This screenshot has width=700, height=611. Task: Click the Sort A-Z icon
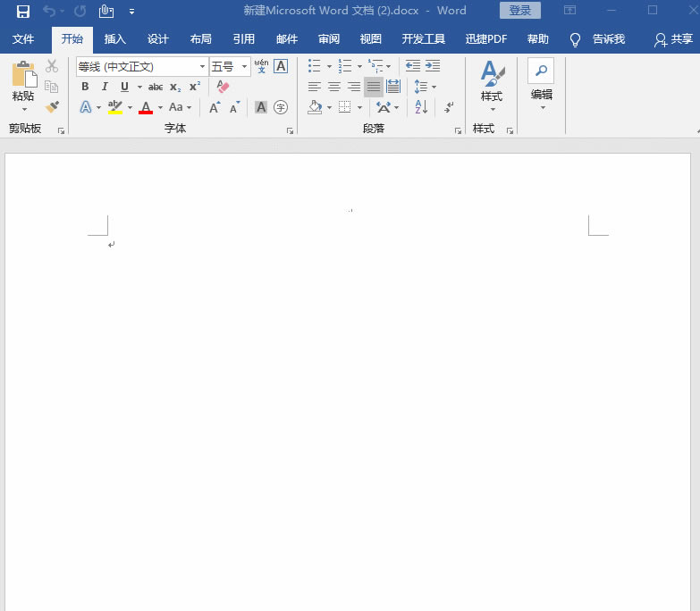(421, 107)
